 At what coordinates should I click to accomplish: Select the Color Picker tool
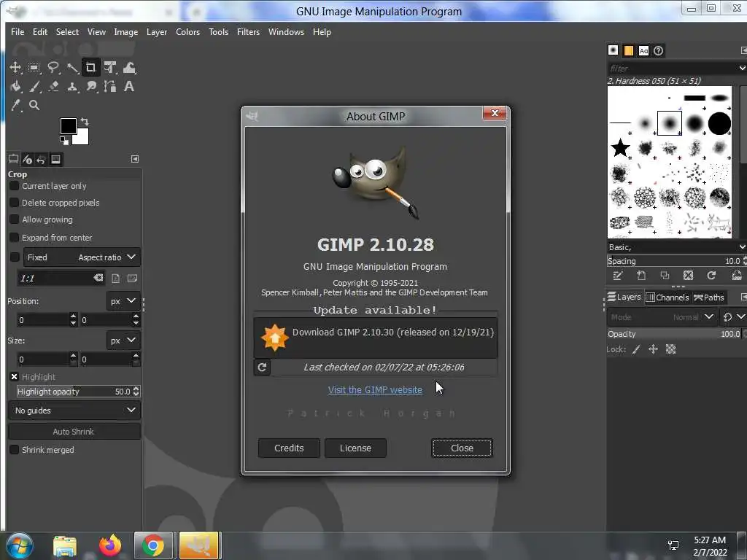[16, 105]
